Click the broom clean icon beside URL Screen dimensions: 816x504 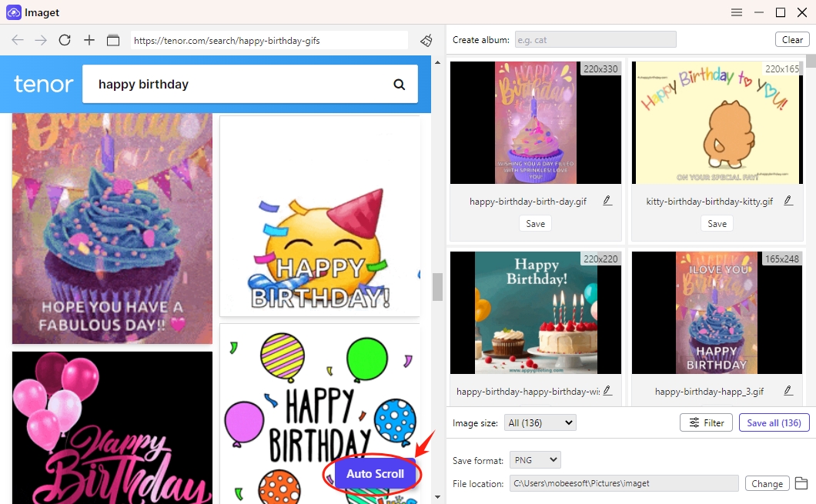pyautogui.click(x=426, y=40)
